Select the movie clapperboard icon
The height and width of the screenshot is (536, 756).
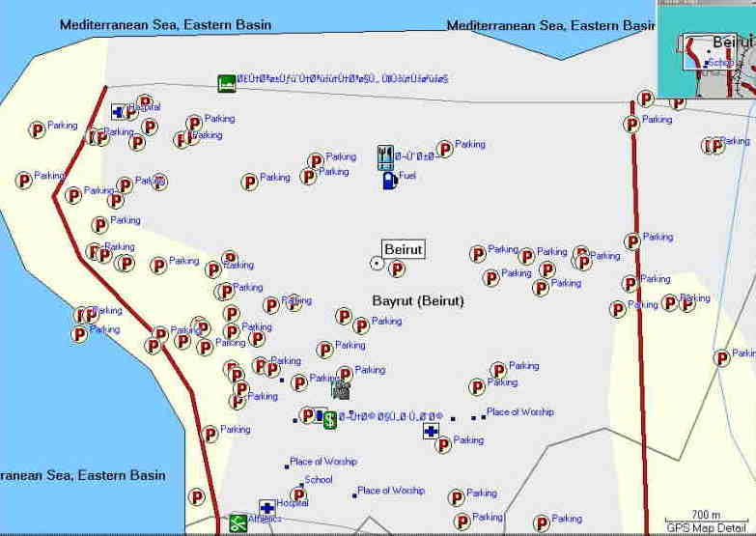(x=341, y=389)
